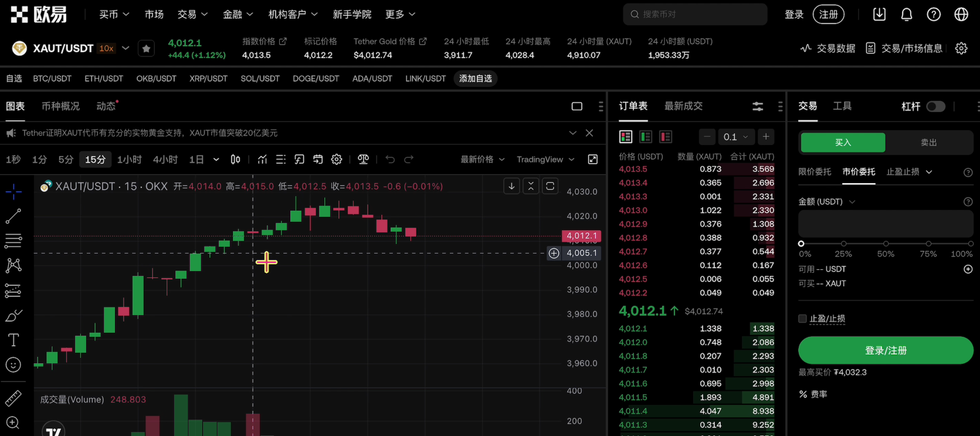This screenshot has width=980, height=436.
Task: Select the trend line drawing tool
Action: (x=13, y=217)
